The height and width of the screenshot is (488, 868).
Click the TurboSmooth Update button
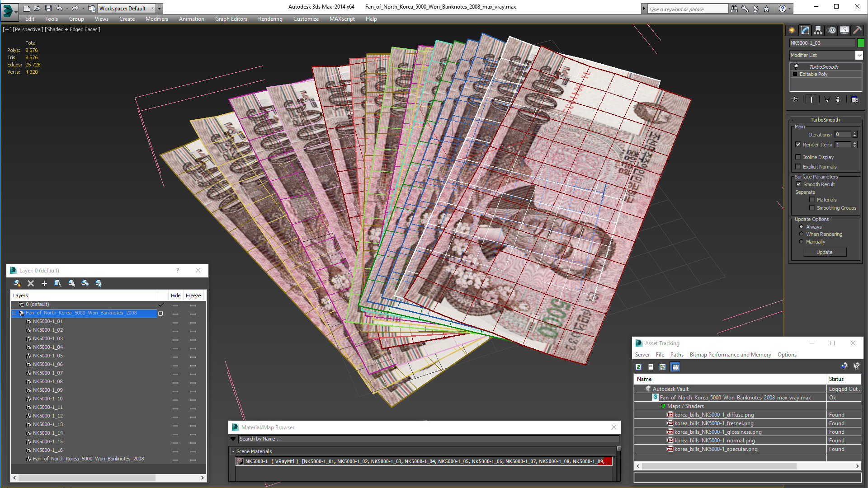tap(824, 252)
